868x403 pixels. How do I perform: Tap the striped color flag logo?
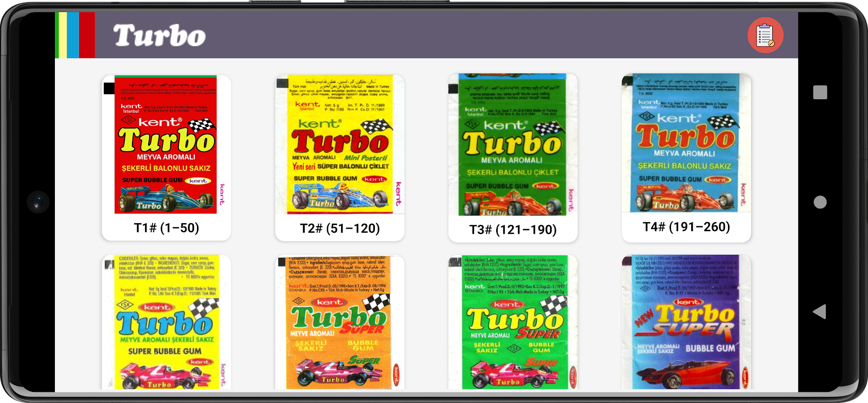pyautogui.click(x=75, y=35)
